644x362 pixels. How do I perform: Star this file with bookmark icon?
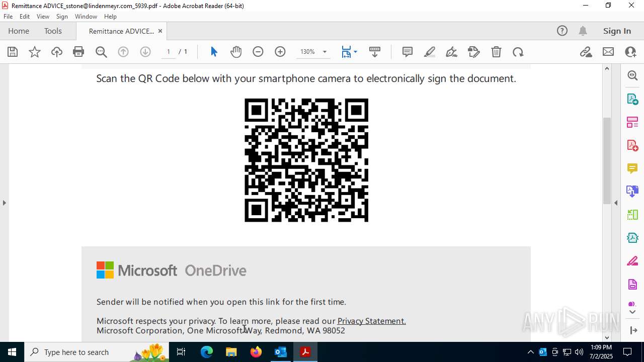click(x=35, y=52)
